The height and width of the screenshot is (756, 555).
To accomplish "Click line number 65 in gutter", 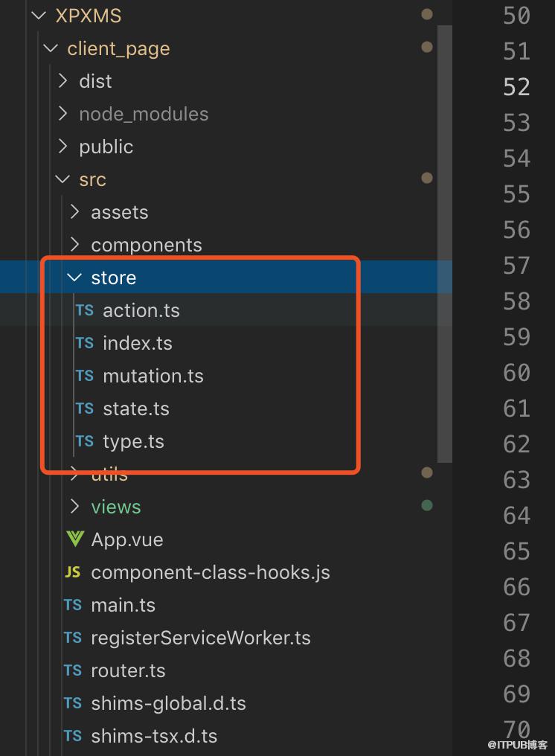I will pyautogui.click(x=516, y=551).
